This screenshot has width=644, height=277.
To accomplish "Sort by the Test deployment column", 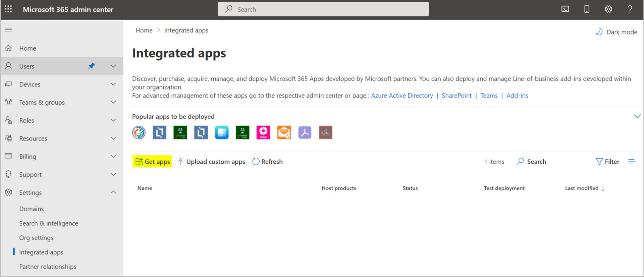I will click(x=504, y=188).
